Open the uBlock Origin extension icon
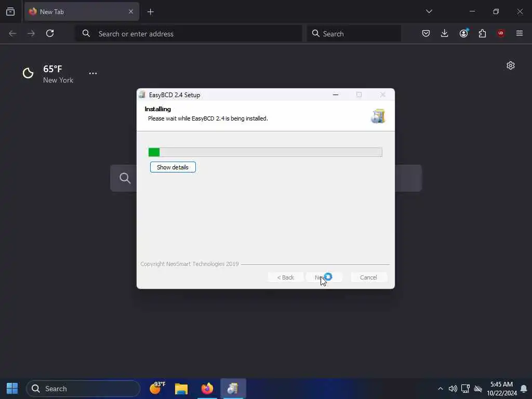Viewport: 532px width, 399px height. (501, 33)
